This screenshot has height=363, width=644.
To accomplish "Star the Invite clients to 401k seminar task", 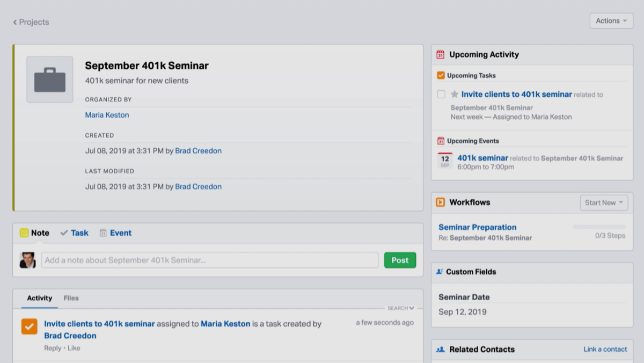I will [455, 95].
